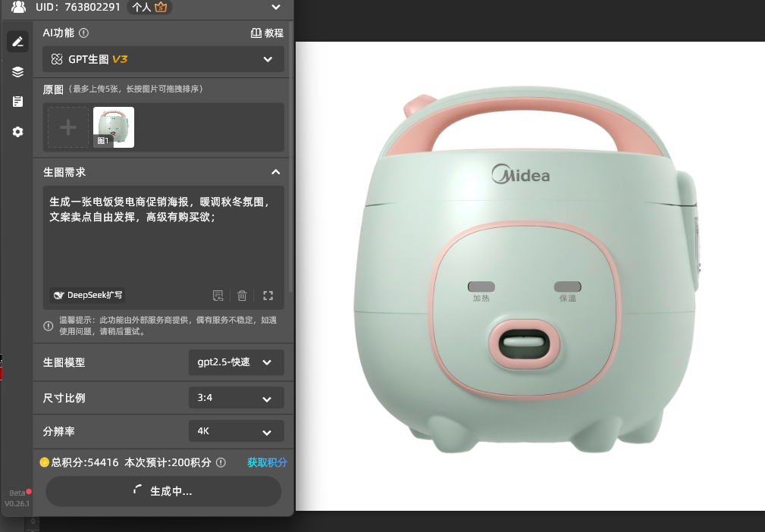Click the 生成中... generate button
Image resolution: width=765 pixels, height=532 pixels.
click(164, 491)
